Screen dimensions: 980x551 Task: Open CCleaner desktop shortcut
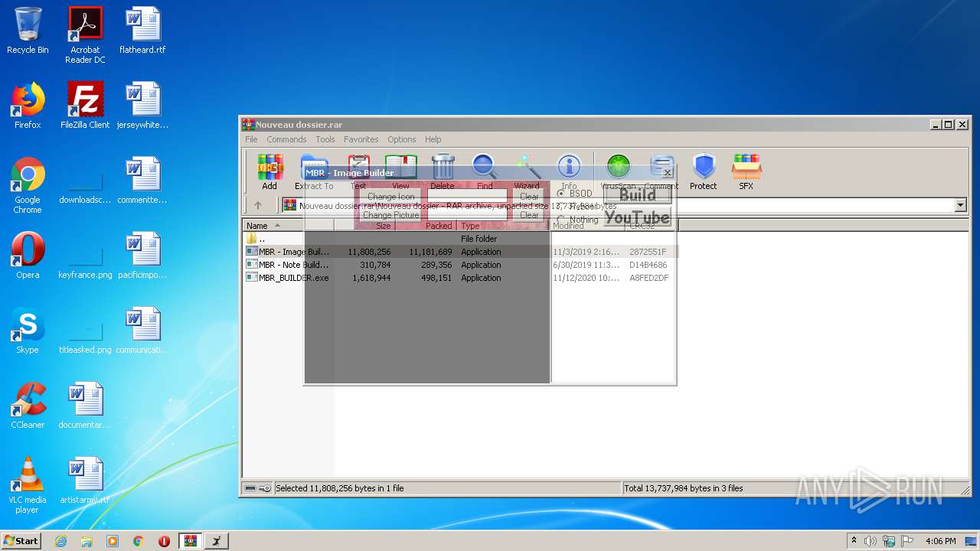(28, 406)
